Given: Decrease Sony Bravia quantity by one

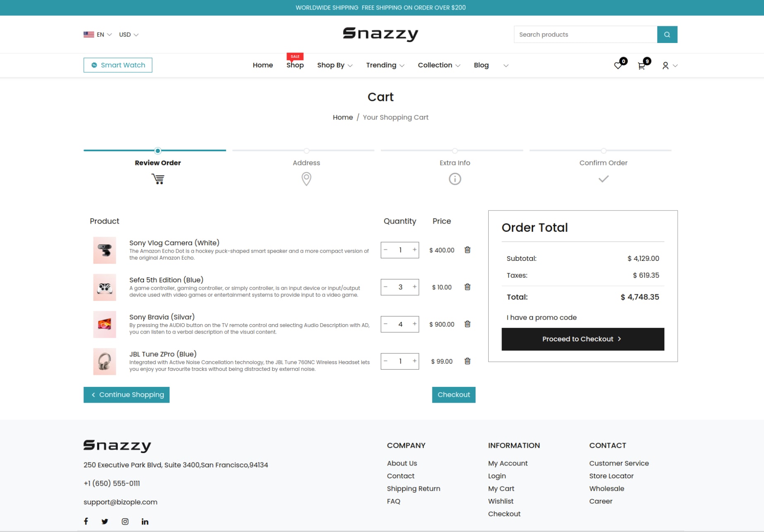Looking at the screenshot, I should [x=386, y=324].
